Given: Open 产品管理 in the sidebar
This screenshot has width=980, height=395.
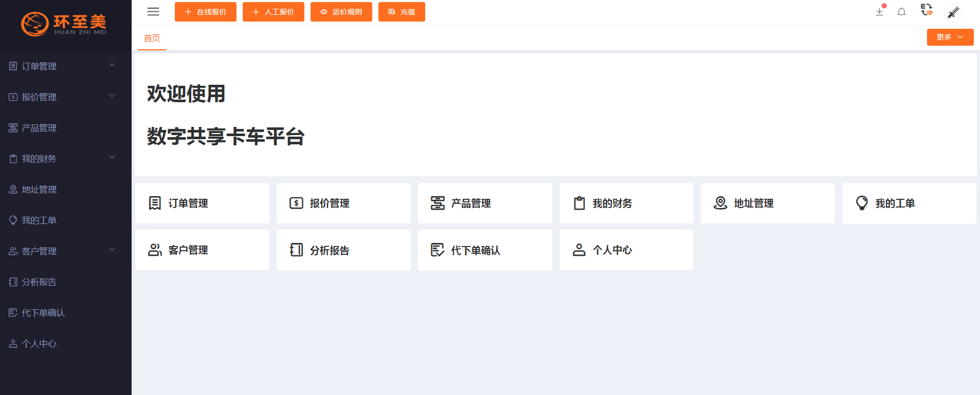Looking at the screenshot, I should tap(39, 128).
